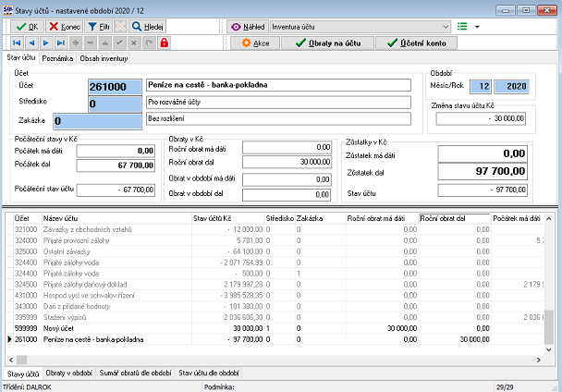The height and width of the screenshot is (392, 562).
Task: Close the form using Konec button
Action: click(65, 27)
